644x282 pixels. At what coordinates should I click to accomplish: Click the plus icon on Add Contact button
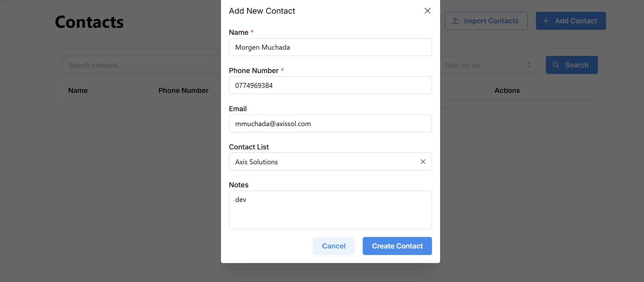[546, 20]
